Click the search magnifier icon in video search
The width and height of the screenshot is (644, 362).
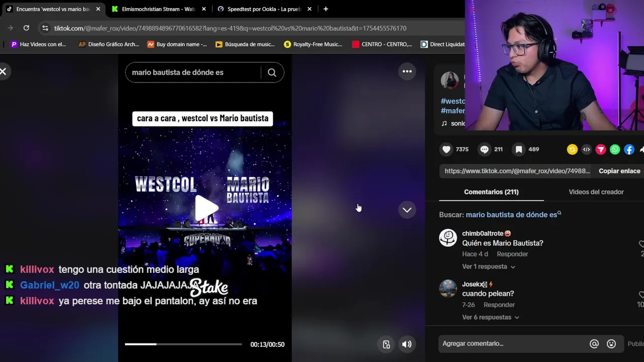(x=272, y=72)
